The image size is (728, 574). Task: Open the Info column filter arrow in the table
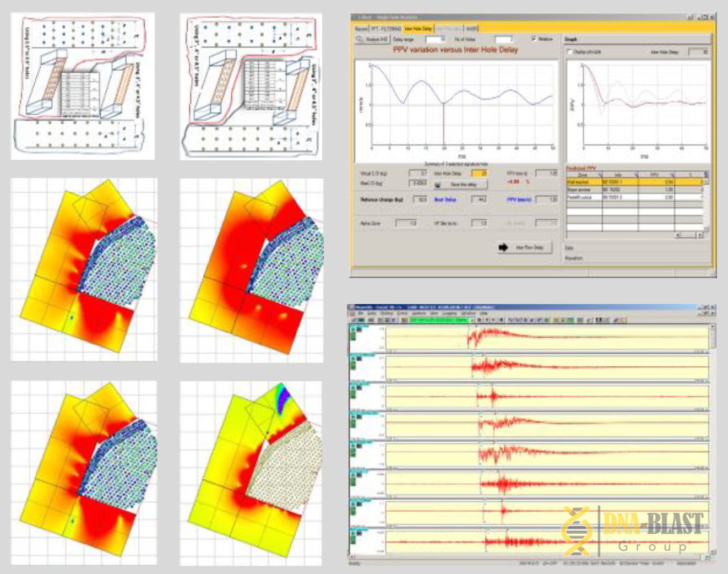[635, 175]
